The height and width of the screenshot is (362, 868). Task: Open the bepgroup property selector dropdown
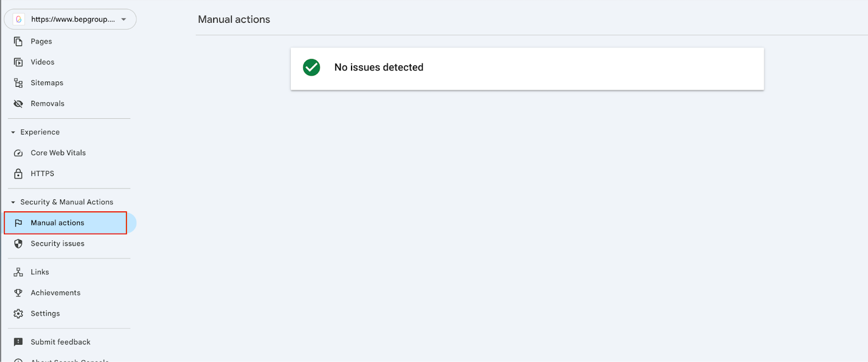pos(69,19)
